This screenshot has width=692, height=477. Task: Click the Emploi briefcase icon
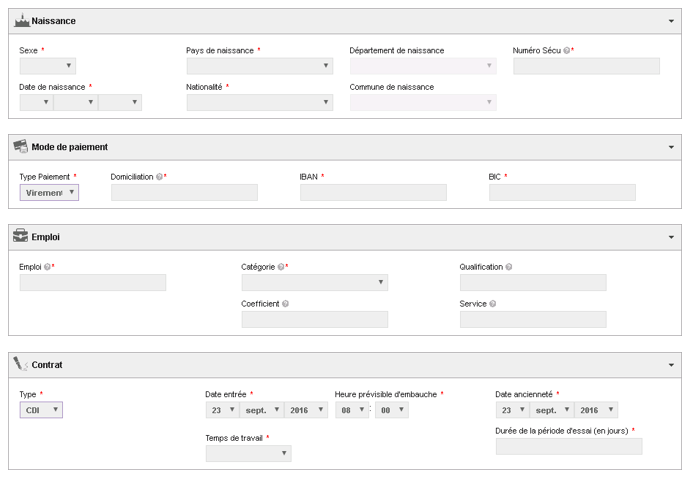click(20, 236)
